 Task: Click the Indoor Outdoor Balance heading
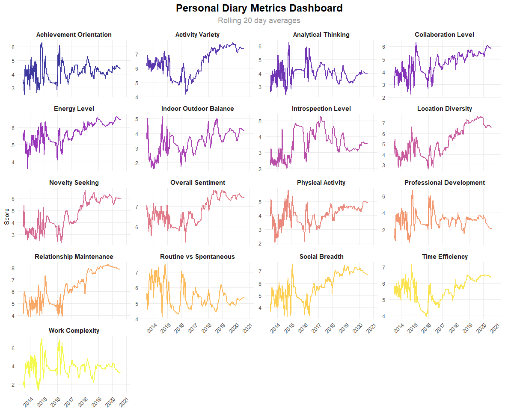tap(197, 109)
